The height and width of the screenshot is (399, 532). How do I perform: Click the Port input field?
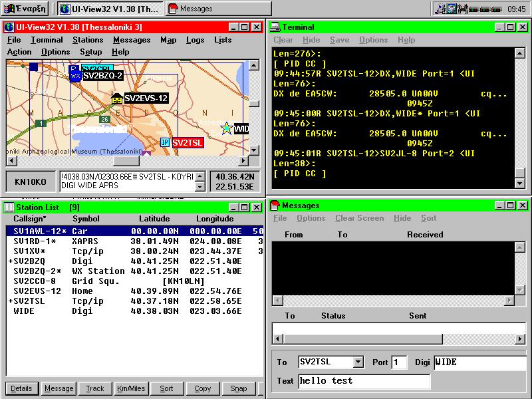(399, 362)
